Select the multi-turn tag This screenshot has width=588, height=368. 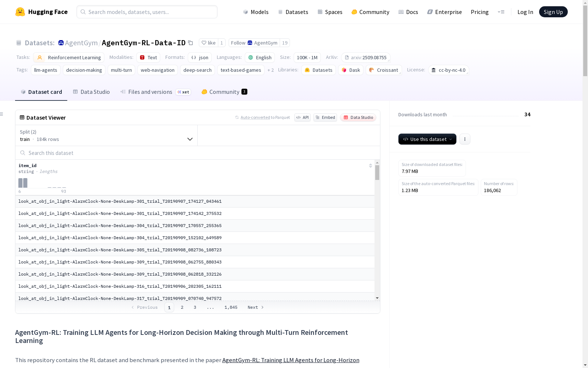pos(121,70)
